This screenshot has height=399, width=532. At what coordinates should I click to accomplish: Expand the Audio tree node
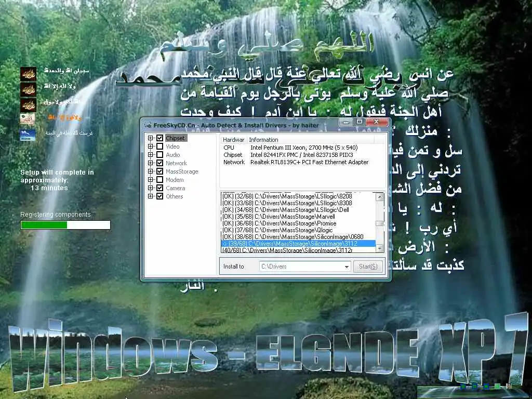coord(150,155)
